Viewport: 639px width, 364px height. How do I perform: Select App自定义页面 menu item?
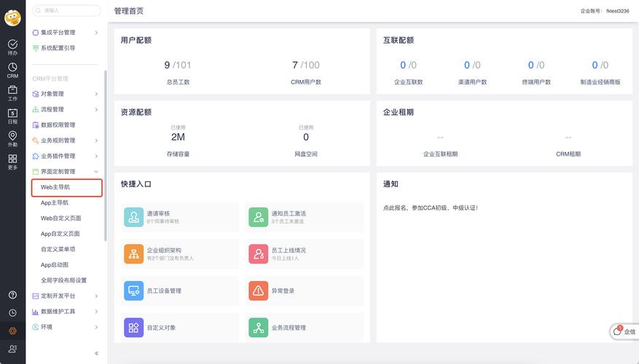(60, 234)
